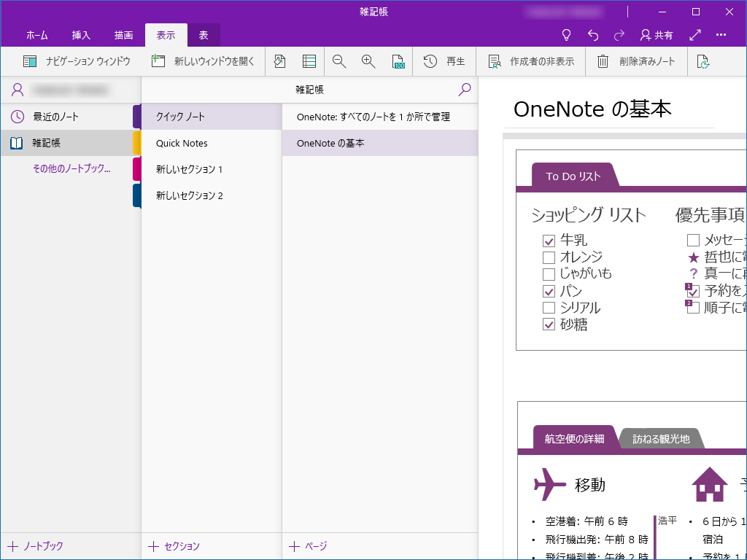
Task: Switch to the 描画 tab
Action: (123, 35)
